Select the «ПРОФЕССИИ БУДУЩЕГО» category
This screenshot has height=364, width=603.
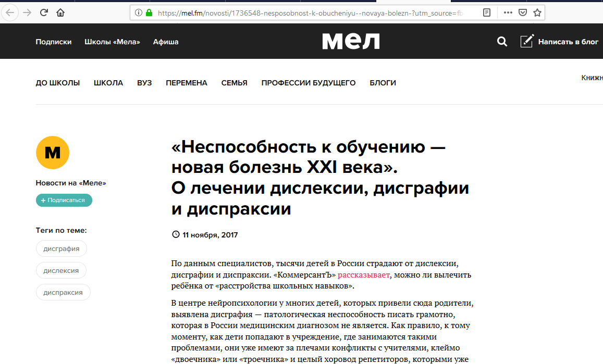coord(309,83)
